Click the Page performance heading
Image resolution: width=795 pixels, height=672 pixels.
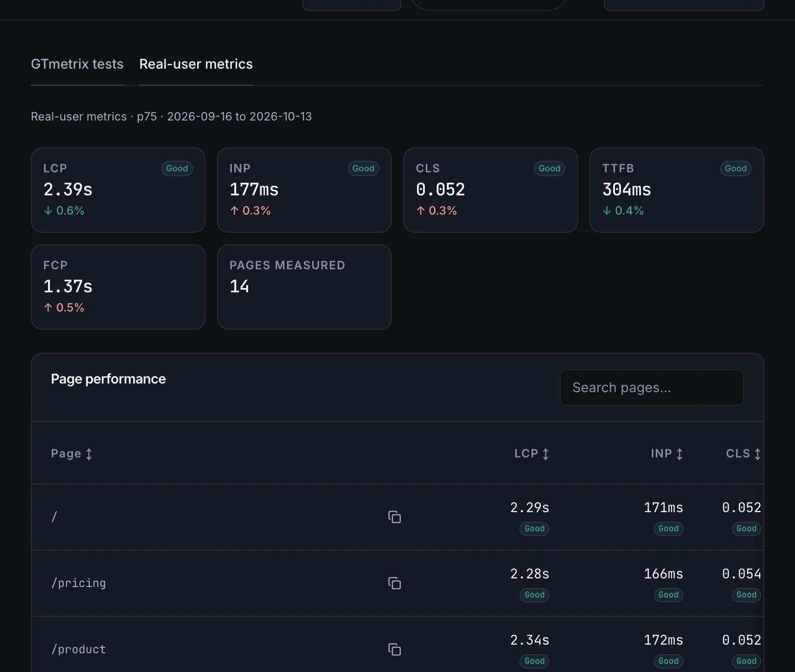[x=108, y=379]
